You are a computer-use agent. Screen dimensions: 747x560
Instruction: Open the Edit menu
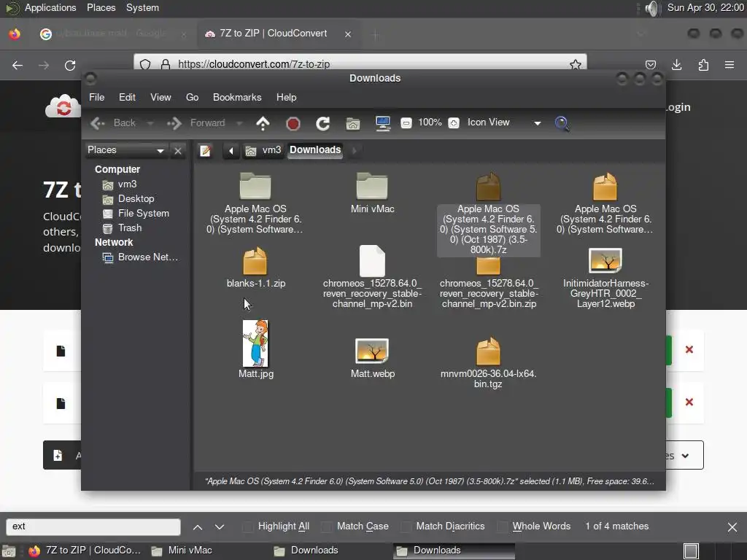point(127,98)
